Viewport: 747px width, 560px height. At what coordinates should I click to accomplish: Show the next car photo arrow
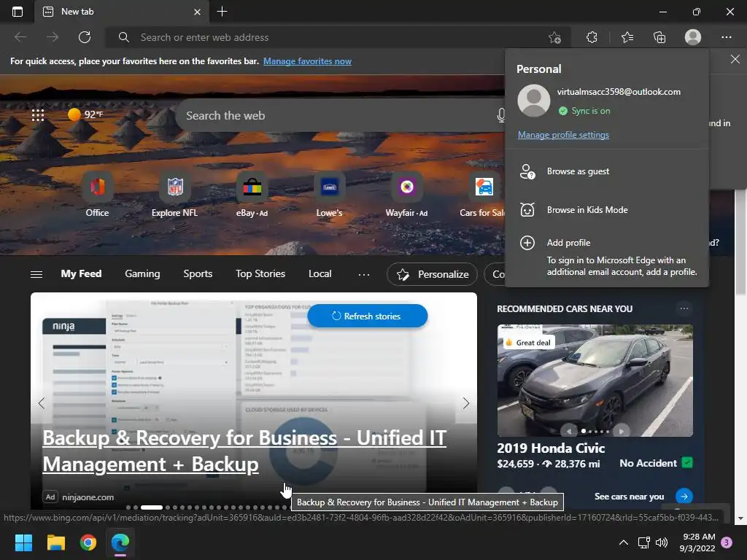622,432
